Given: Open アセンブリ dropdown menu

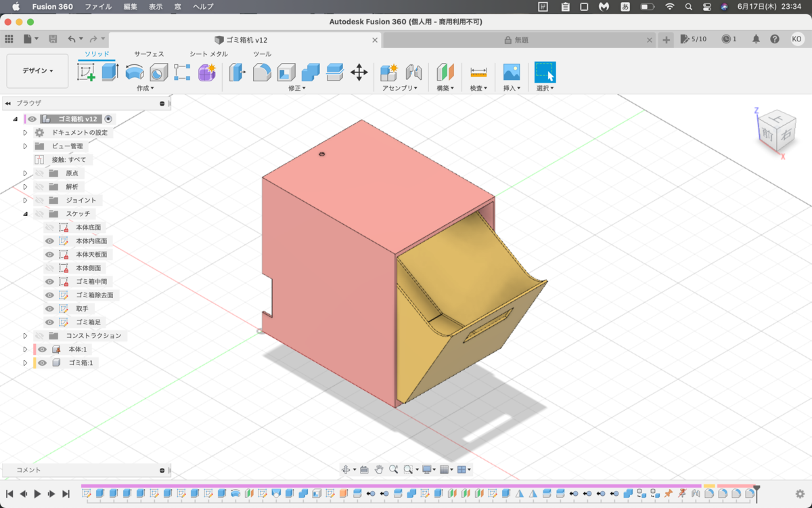Looking at the screenshot, I should pos(399,88).
